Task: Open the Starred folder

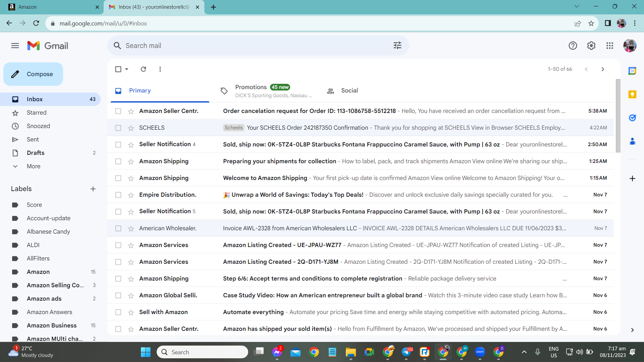Action: click(37, 113)
